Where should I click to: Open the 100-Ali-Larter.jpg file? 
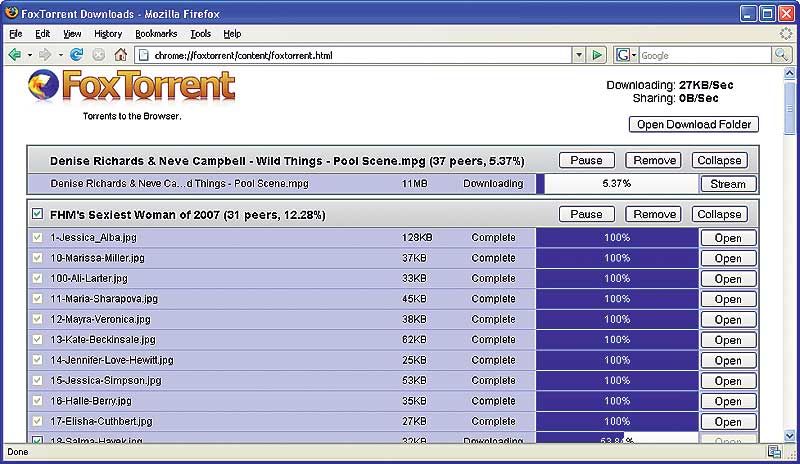point(728,279)
